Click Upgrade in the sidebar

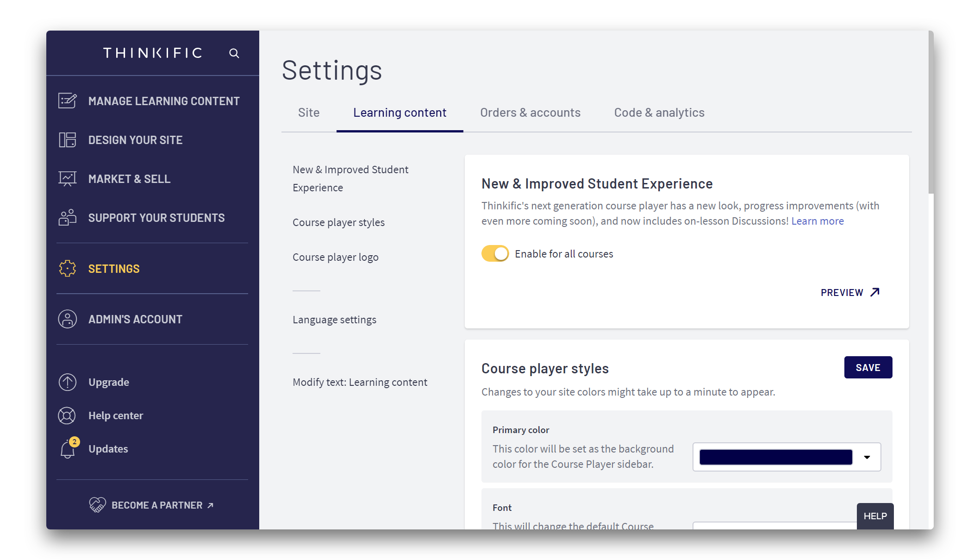pyautogui.click(x=109, y=382)
